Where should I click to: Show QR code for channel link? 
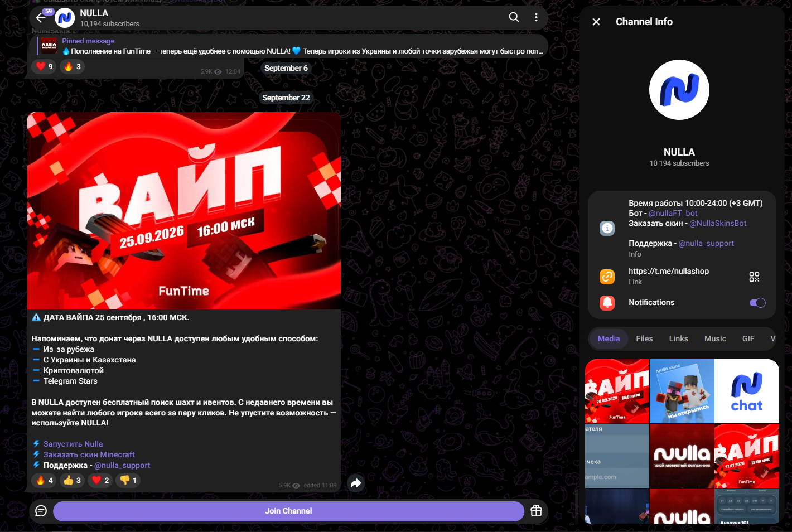click(754, 277)
